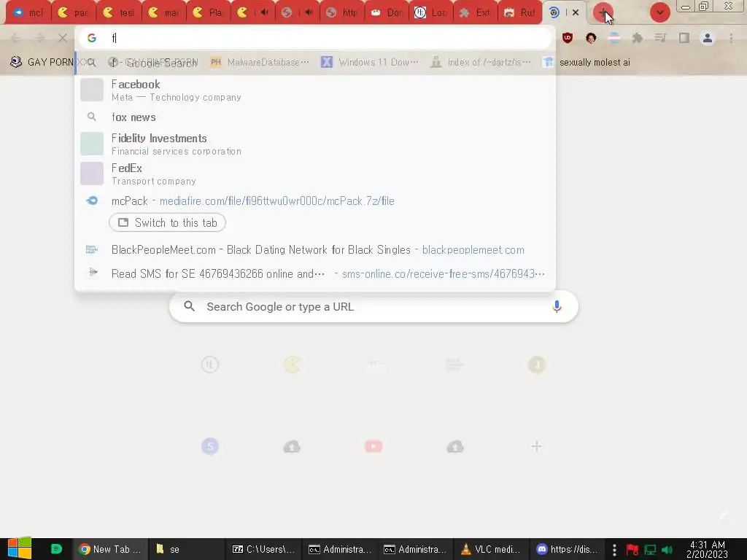The image size is (747, 560).
Task: Click the red flag tray icon
Action: [x=632, y=550]
